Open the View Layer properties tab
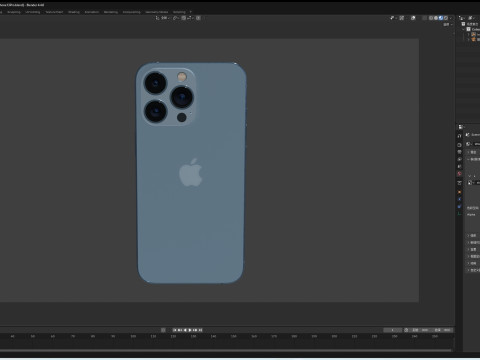This screenshot has width=480, height=360. (x=459, y=159)
